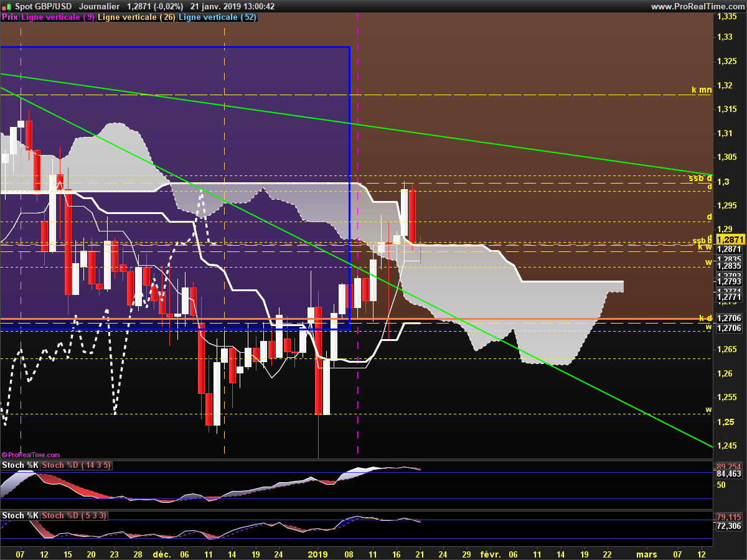Screen dimensions: 747x560
Task: Click the 72,306 stochastic value tag
Action: (729, 526)
